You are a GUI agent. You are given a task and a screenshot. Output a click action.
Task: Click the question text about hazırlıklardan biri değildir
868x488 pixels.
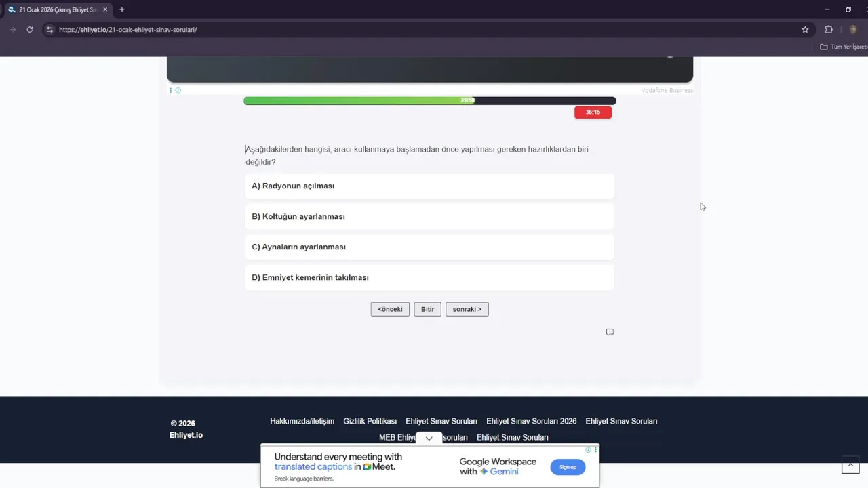coord(417,156)
